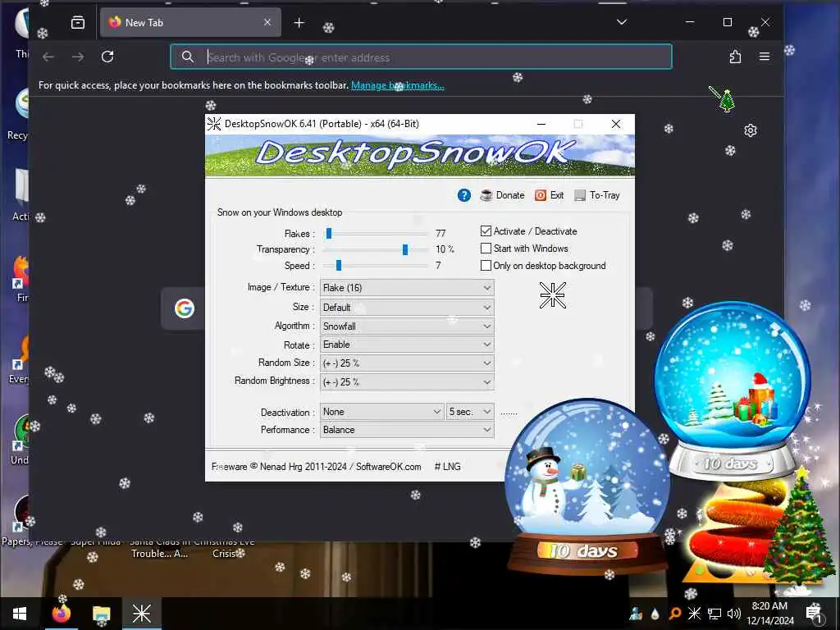Screen dimensions: 840x630
Task: Click the # LNG language menu
Action: pyautogui.click(x=447, y=467)
